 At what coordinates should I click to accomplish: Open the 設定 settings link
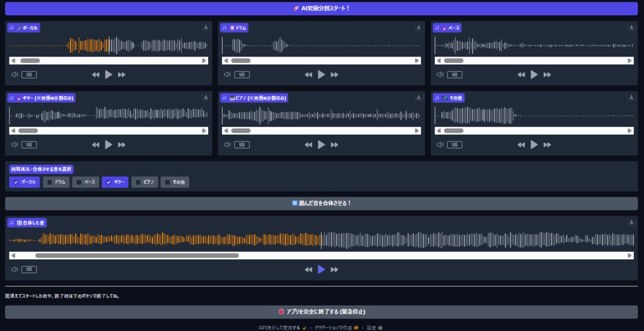point(375,328)
